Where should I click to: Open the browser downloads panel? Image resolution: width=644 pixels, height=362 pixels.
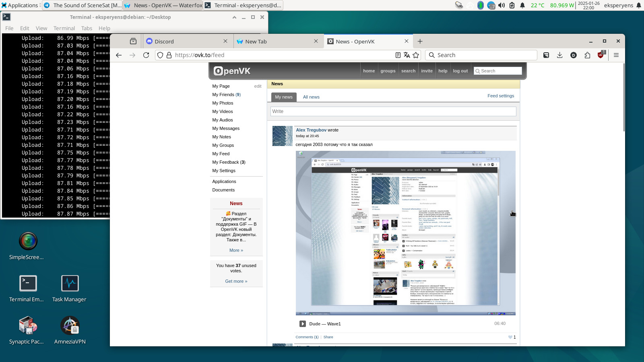559,55
